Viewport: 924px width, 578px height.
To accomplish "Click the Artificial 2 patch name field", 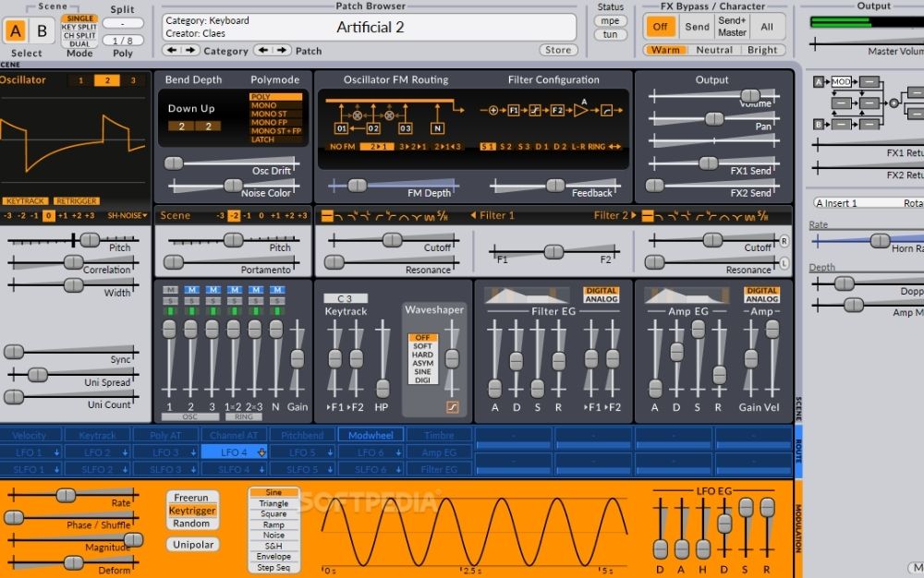I will point(371,28).
